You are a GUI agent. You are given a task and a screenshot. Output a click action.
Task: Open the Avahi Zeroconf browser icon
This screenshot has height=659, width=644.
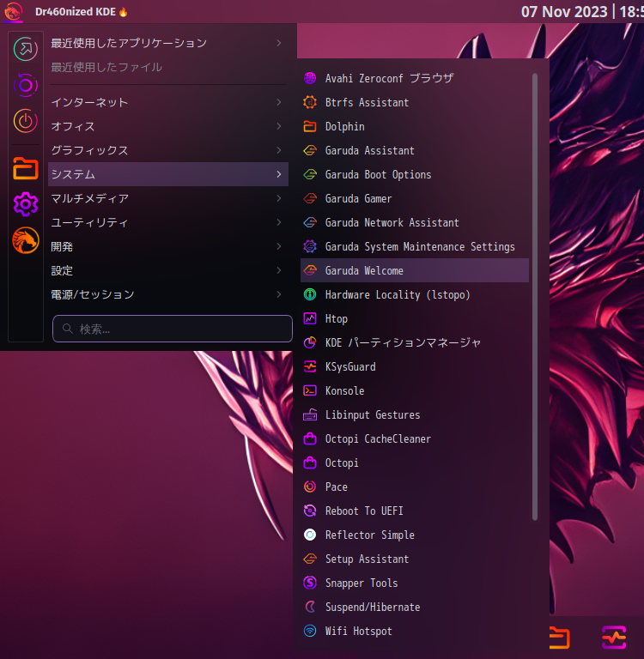coord(310,78)
